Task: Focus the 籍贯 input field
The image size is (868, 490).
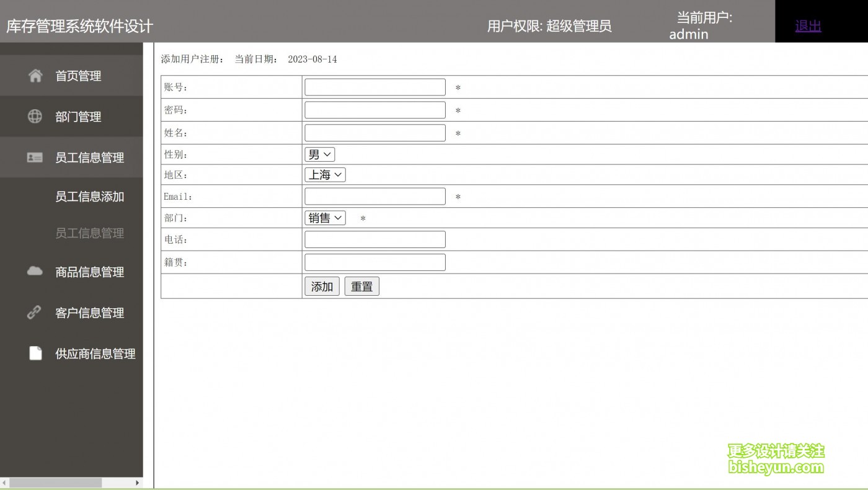Action: [375, 262]
